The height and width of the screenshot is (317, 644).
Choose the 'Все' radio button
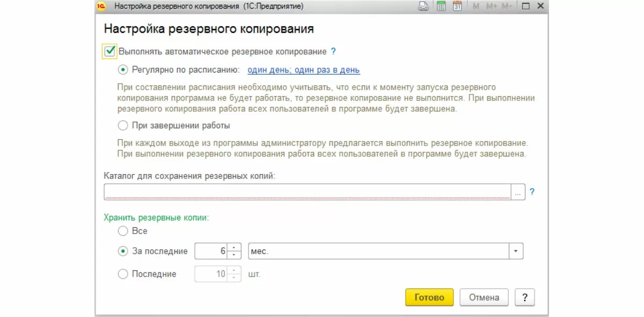[x=123, y=231]
